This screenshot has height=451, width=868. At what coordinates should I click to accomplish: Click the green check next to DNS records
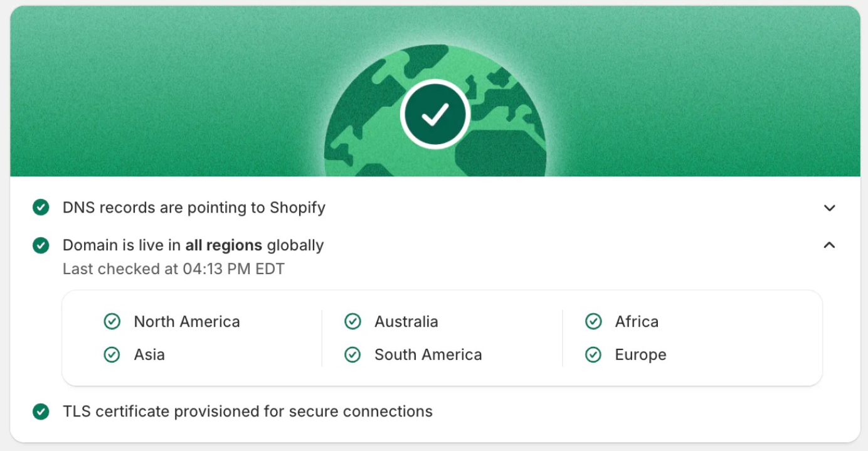click(41, 208)
